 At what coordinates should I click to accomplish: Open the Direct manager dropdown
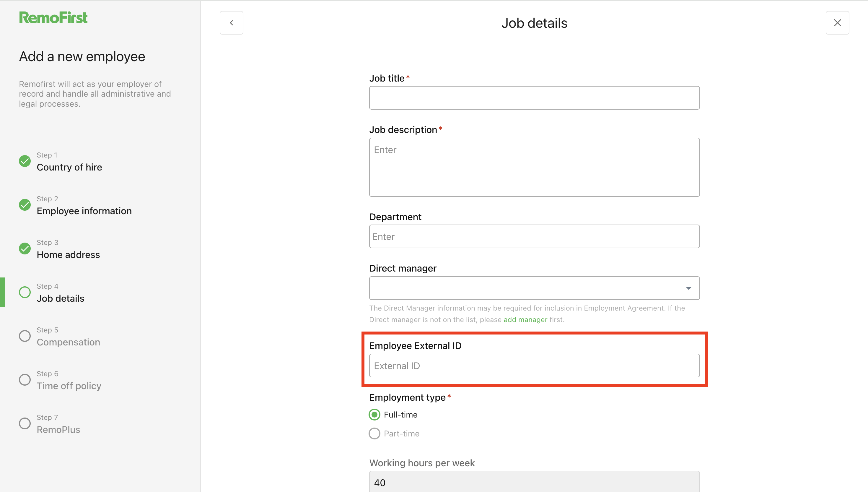coord(534,288)
